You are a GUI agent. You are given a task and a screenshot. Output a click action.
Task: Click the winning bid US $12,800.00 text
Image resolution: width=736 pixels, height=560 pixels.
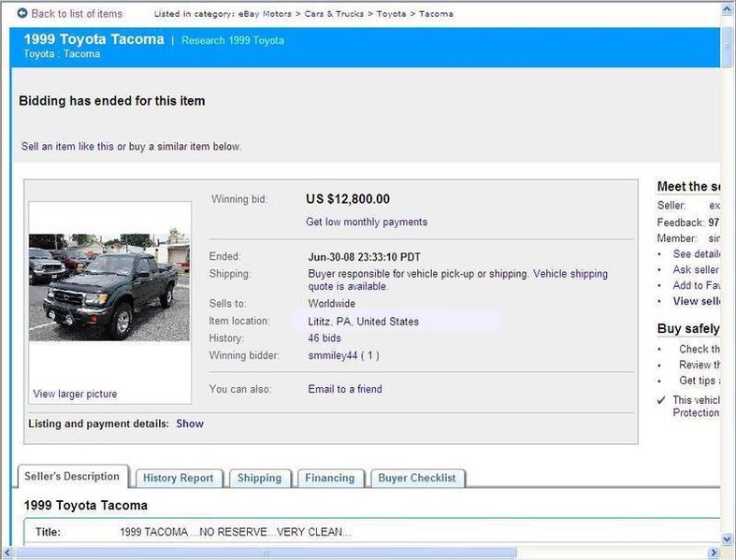click(x=348, y=199)
